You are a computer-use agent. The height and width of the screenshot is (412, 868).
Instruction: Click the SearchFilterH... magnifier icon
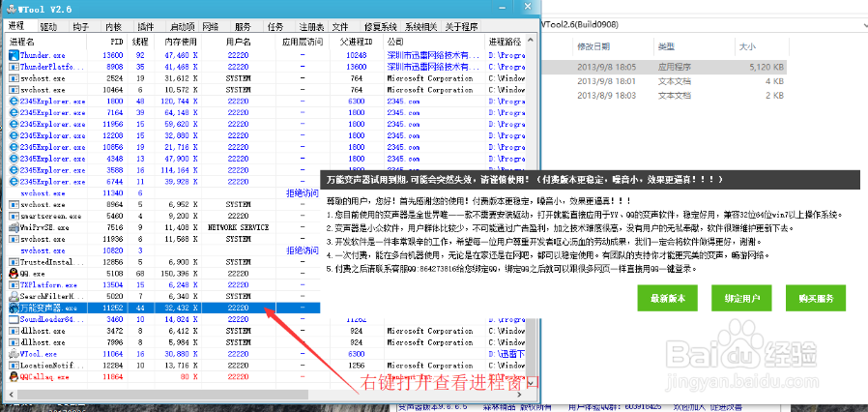(x=14, y=296)
